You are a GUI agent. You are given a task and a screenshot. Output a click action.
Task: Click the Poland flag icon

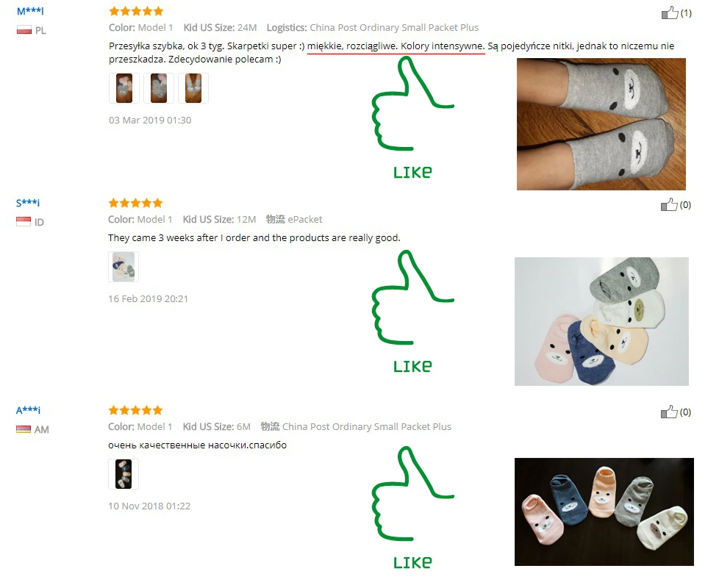point(24,30)
